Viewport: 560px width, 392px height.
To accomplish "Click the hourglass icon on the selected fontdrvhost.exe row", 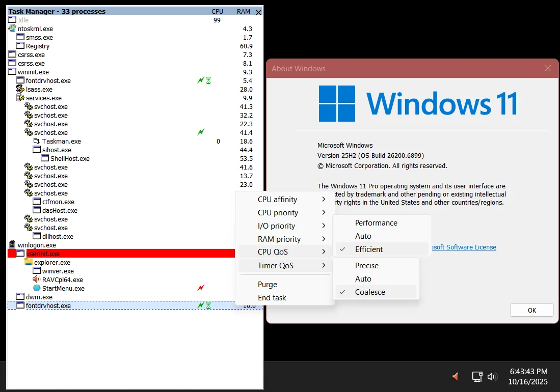I will 208,305.
